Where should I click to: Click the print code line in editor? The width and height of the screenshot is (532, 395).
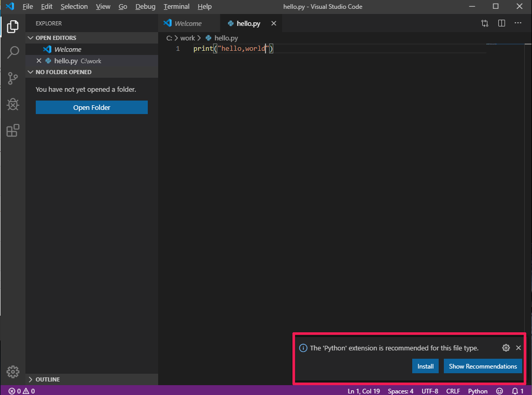click(233, 49)
